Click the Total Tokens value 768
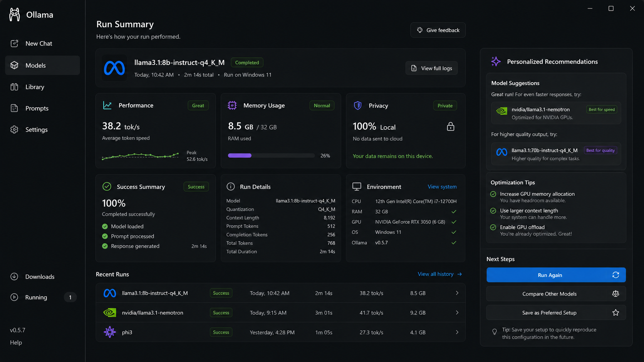644x362 pixels. [x=331, y=243]
